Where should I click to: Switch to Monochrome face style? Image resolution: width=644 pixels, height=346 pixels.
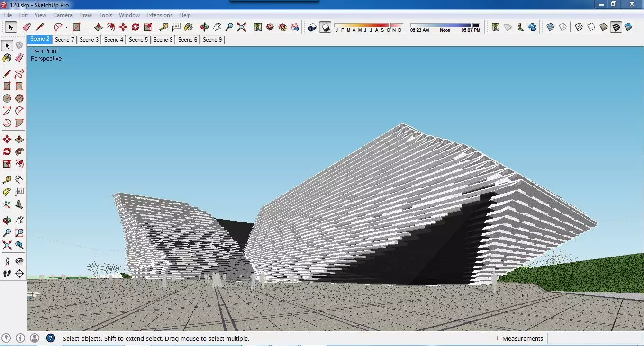pos(628,27)
